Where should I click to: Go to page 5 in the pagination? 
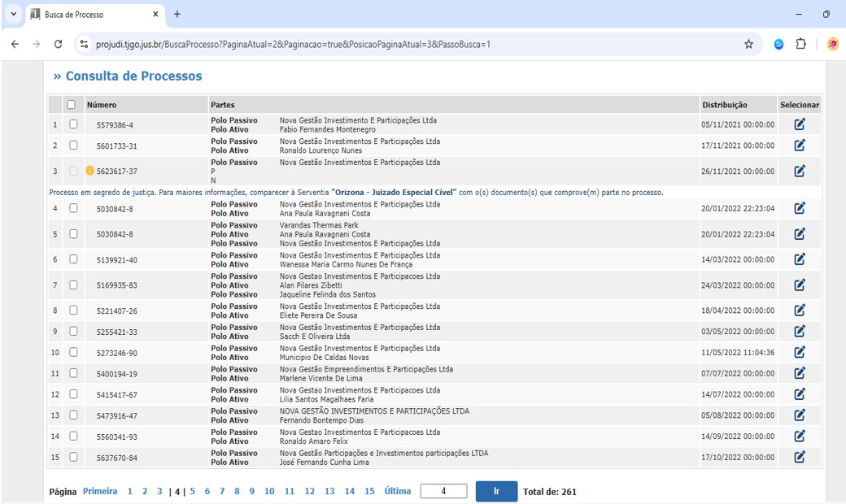193,492
